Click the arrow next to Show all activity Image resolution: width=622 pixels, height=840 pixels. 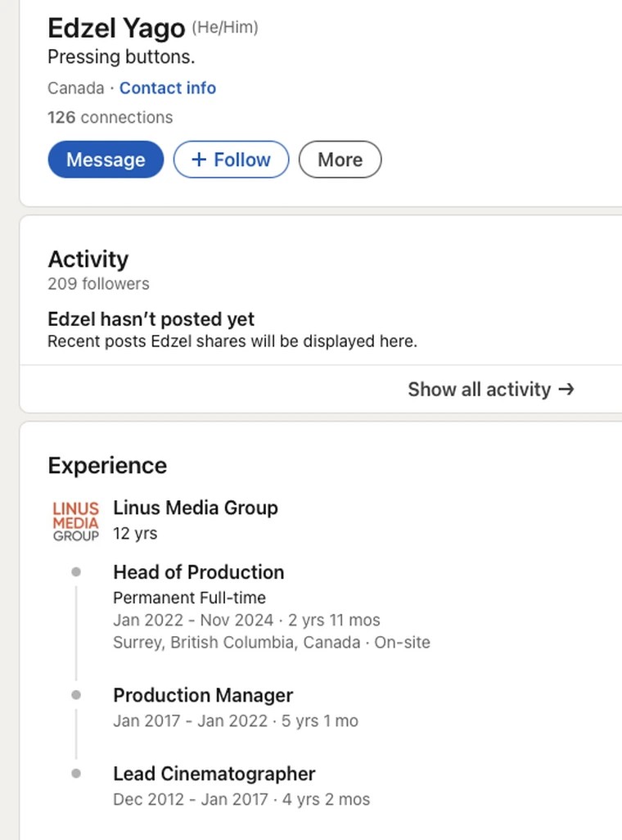point(566,389)
